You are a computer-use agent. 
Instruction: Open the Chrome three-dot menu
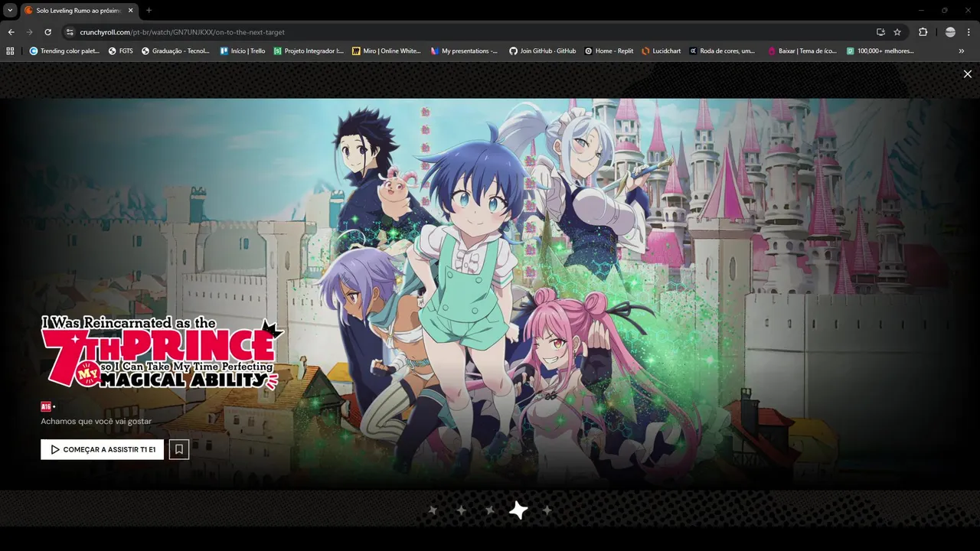(x=969, y=32)
